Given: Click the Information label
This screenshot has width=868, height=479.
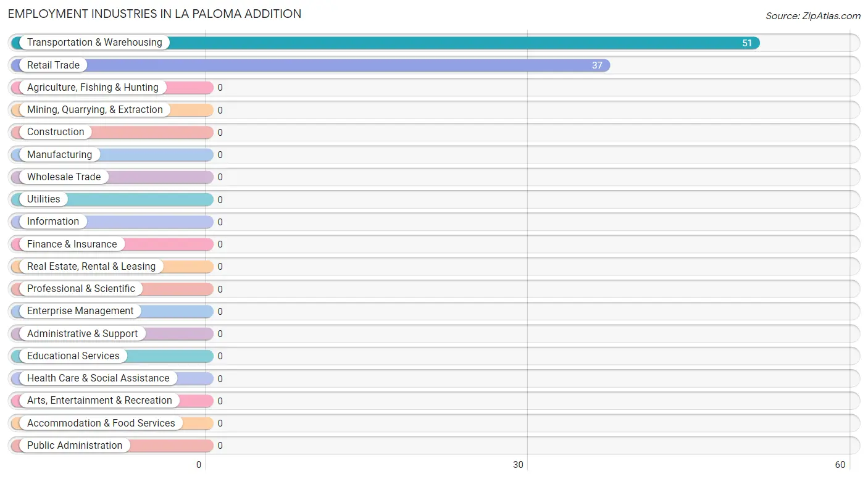Looking at the screenshot, I should pyautogui.click(x=53, y=222).
